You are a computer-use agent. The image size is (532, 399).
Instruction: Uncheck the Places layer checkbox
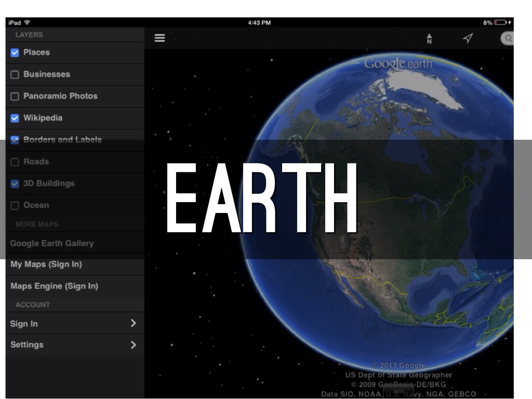(x=15, y=52)
